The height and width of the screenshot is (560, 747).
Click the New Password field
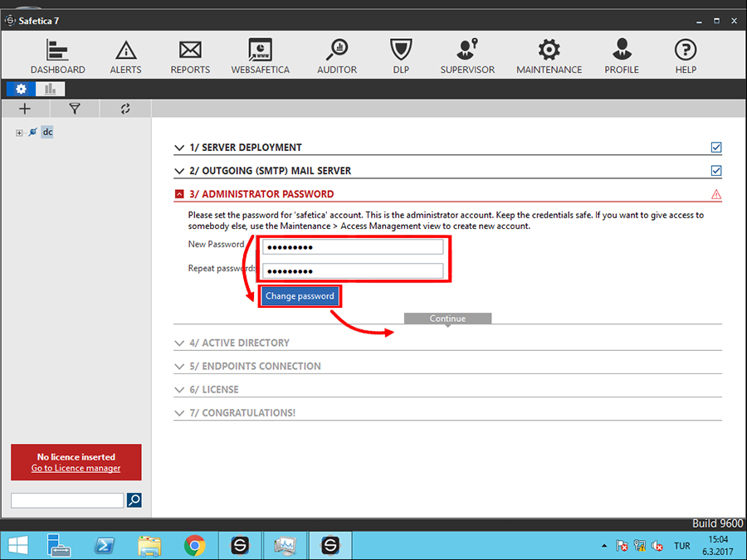tap(353, 246)
